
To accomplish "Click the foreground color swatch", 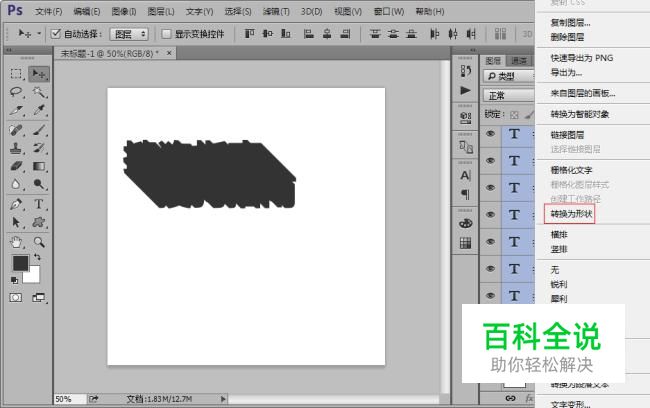I will click(x=20, y=263).
